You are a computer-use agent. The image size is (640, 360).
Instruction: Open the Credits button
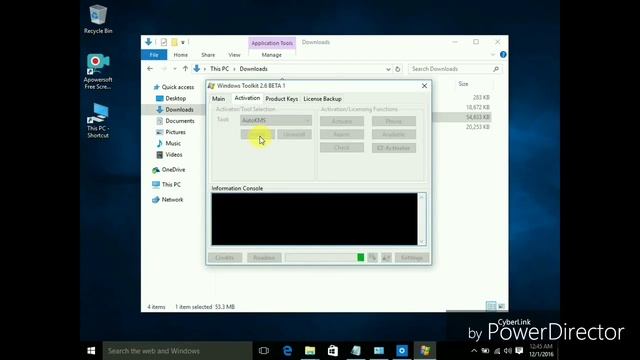click(225, 258)
